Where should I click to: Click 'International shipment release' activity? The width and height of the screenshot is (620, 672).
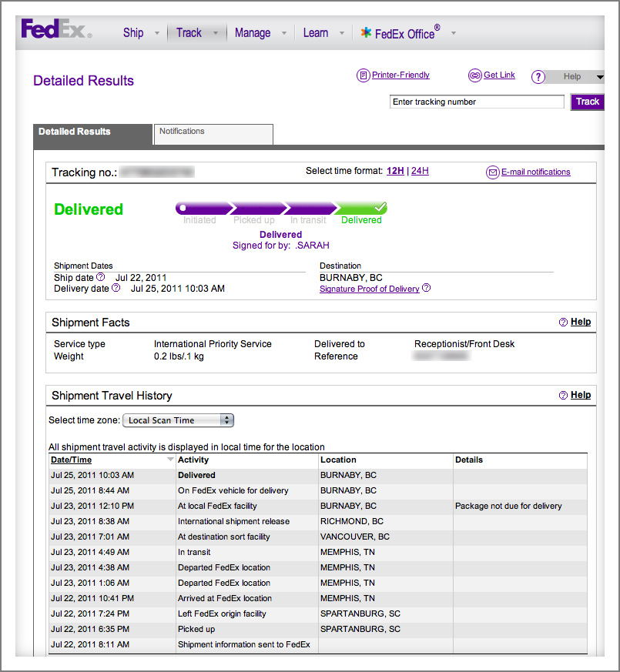click(x=233, y=522)
